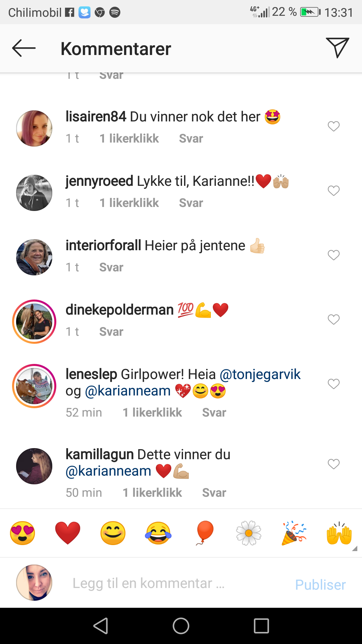This screenshot has height=644, width=362.
Task: View leneslep's story profile picture
Action: (x=34, y=386)
